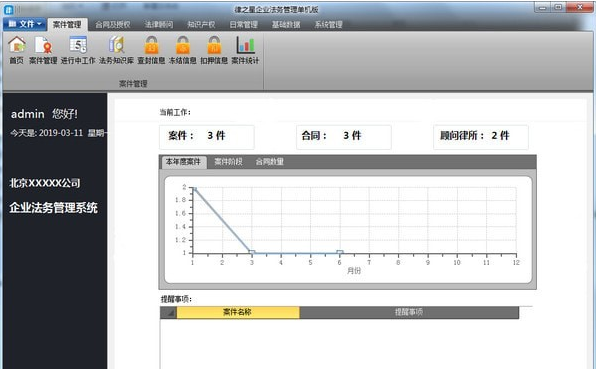596x369 pixels.
Task: Switch to the 合同及授权 ribbon tab
Action: click(x=113, y=25)
